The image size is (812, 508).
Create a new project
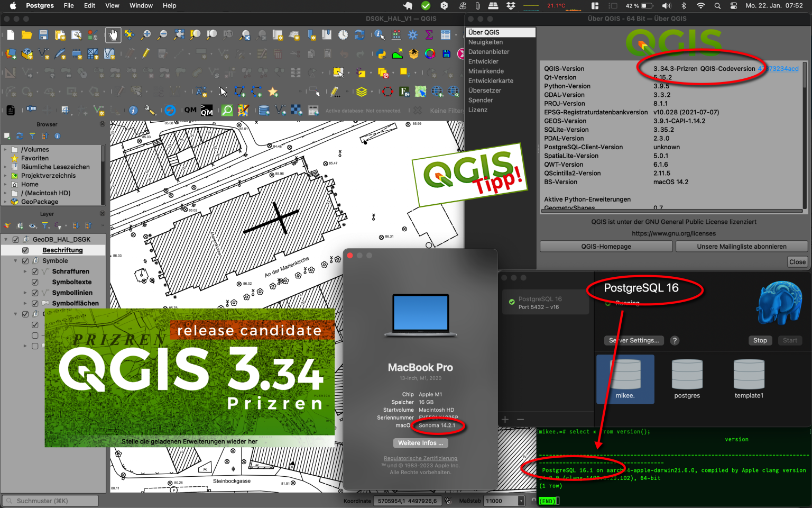click(11, 35)
